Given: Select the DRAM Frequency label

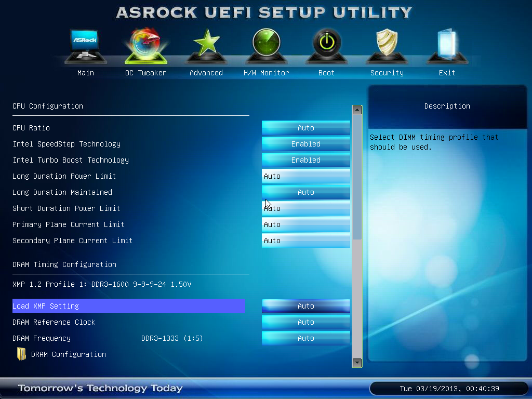Looking at the screenshot, I should click(x=42, y=338).
